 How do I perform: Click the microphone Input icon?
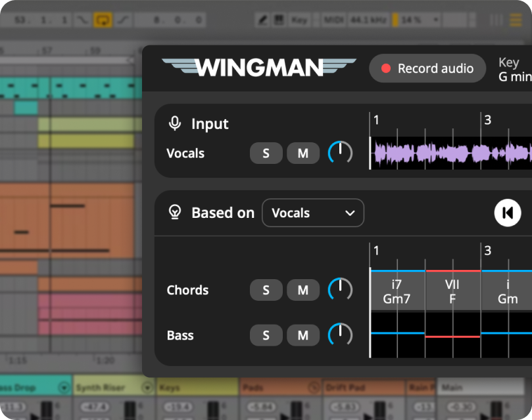coord(175,123)
